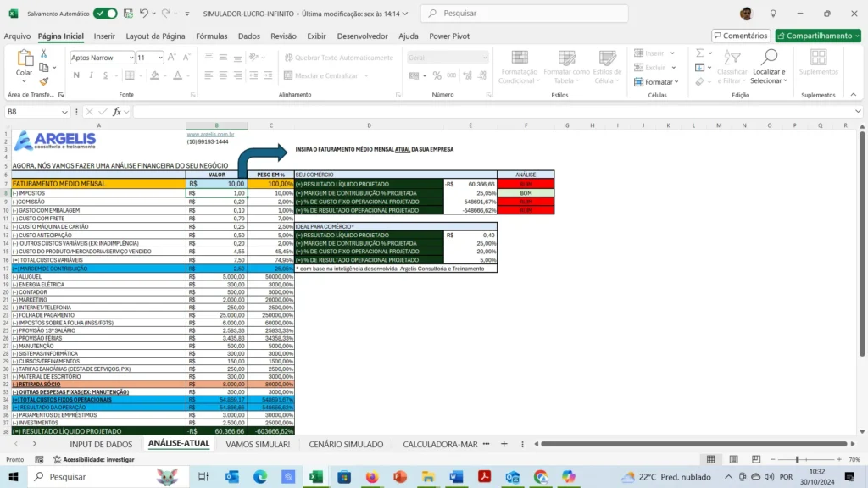
Task: Switch to the Exibir tab
Action: 317,36
